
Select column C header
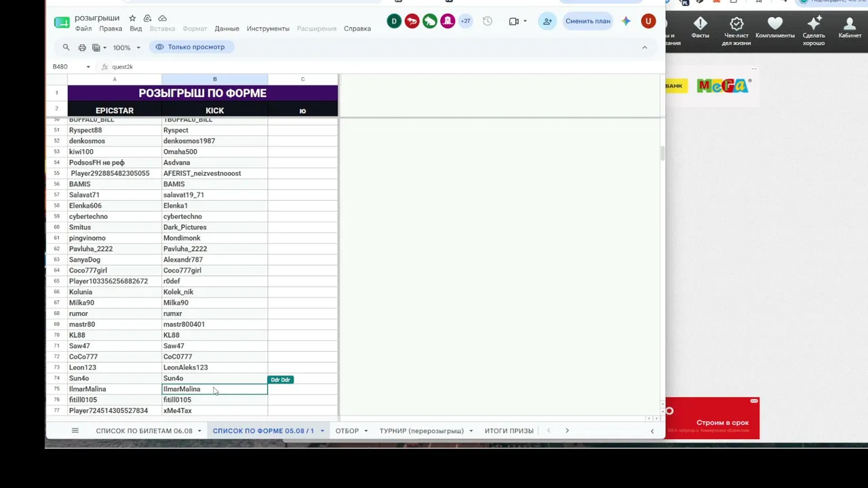point(302,79)
